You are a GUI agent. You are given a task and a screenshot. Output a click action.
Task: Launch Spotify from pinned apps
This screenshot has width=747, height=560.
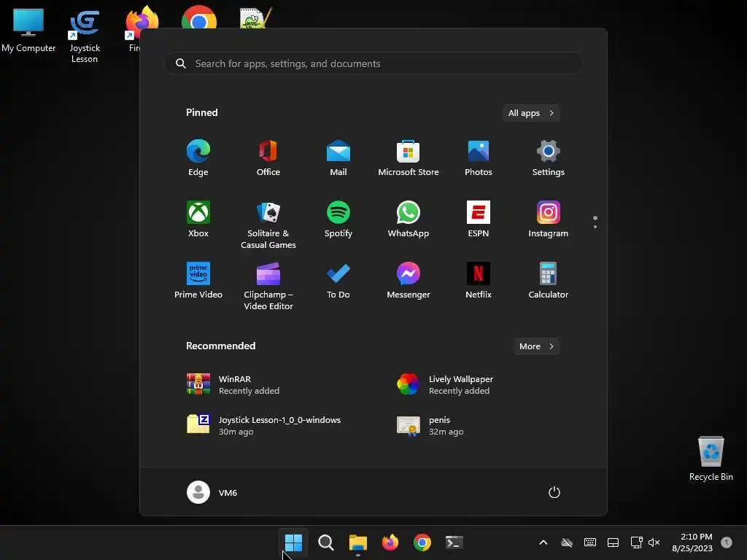pos(338,219)
